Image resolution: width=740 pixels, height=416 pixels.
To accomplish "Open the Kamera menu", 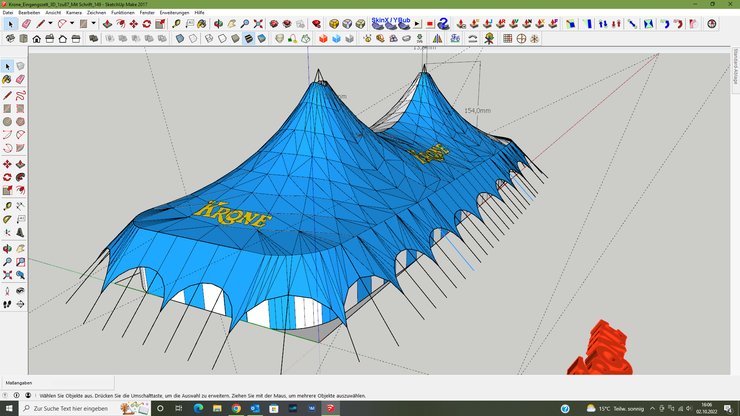I will (x=74, y=13).
